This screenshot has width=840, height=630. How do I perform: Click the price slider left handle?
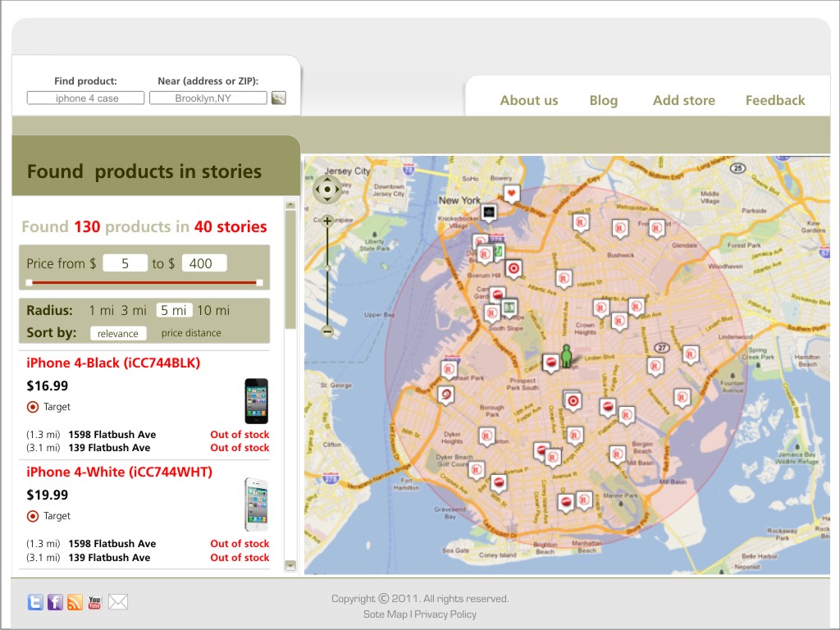tap(29, 282)
